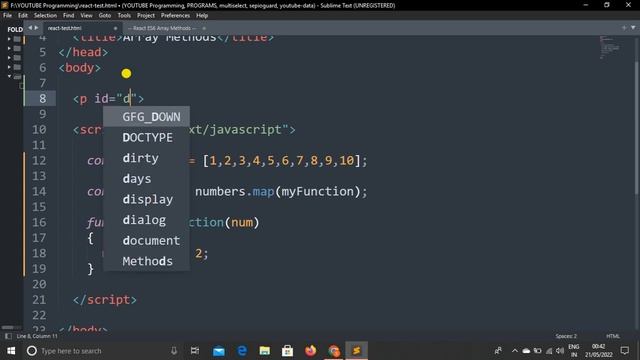
Task: Choose days from autocomplete list
Action: click(146, 179)
